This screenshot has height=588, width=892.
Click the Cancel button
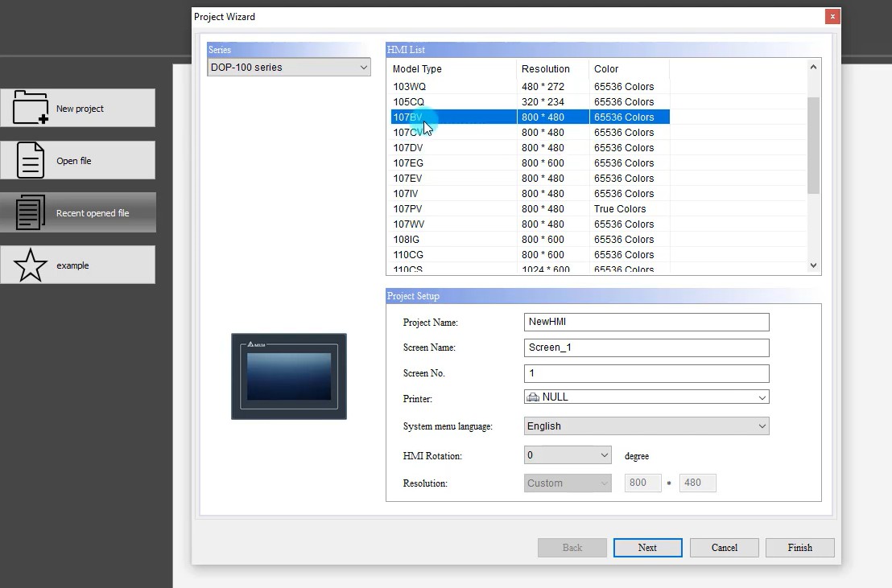725,548
